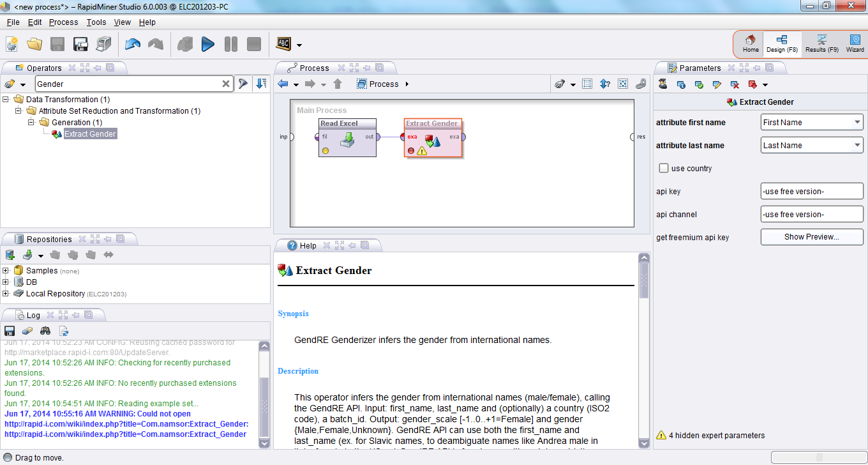Open the Process menu in the menu bar

click(x=63, y=22)
